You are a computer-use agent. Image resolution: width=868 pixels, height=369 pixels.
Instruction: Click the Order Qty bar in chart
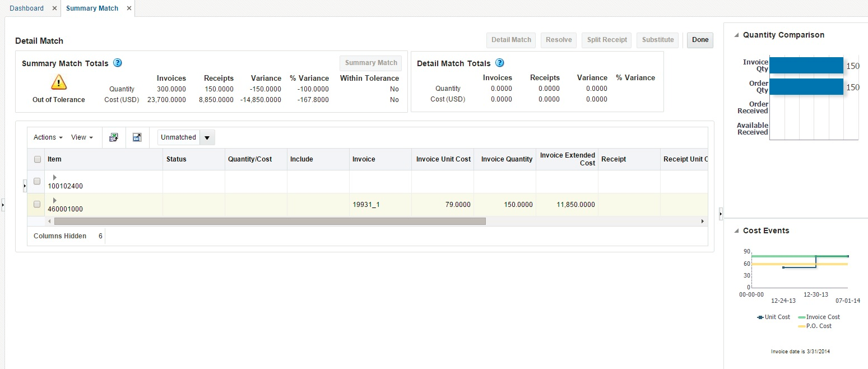[806, 87]
